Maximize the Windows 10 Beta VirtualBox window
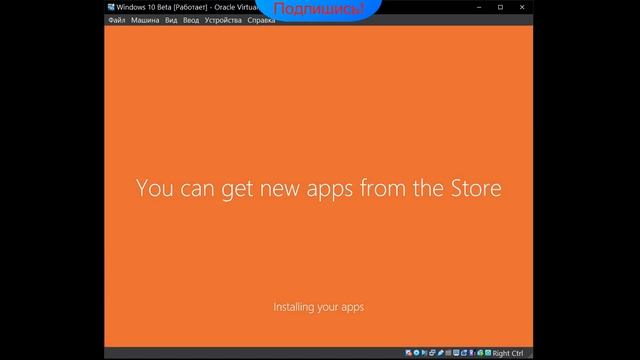 500,7
